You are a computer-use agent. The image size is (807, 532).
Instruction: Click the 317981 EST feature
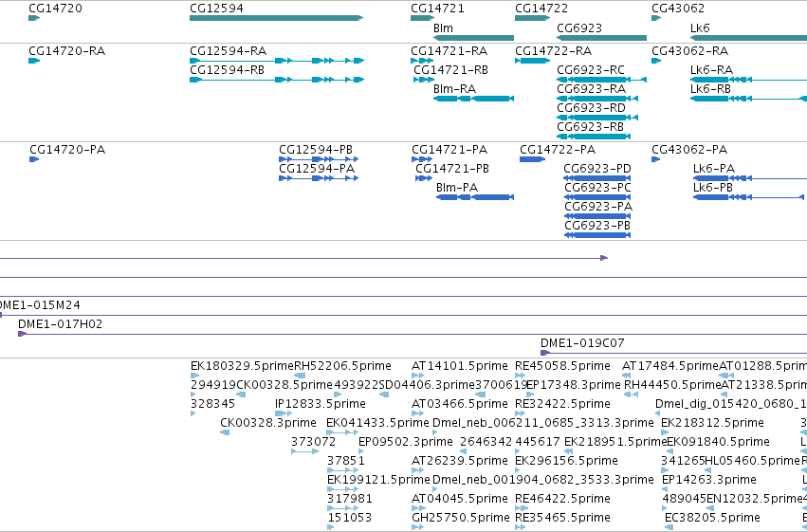point(342,508)
